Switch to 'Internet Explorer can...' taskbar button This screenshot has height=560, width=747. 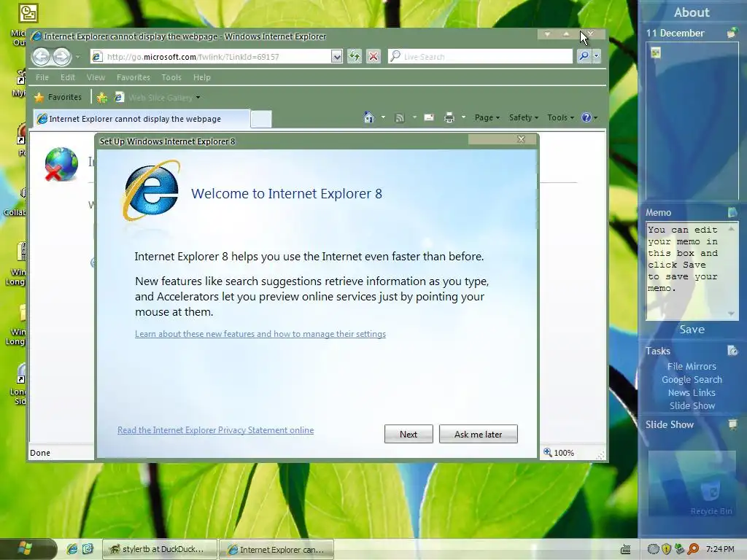[276, 549]
